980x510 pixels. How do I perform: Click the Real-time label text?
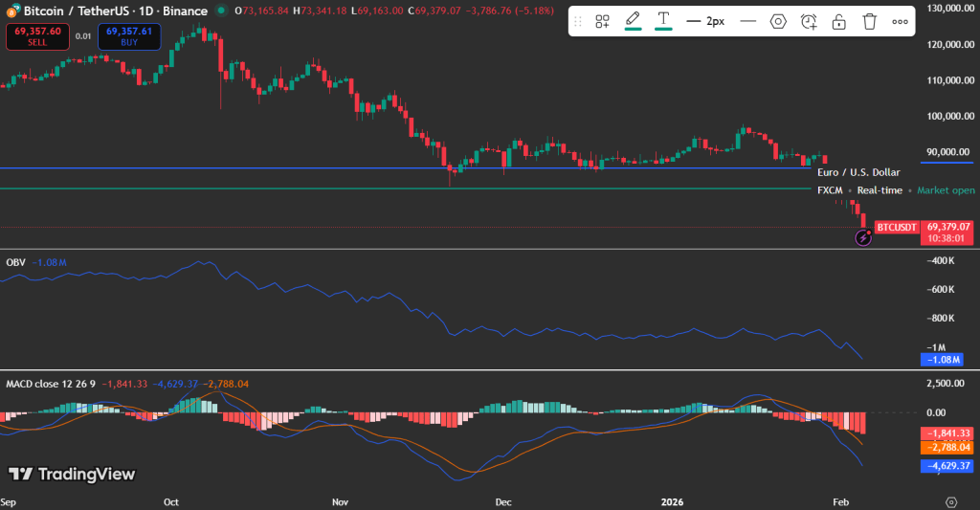tap(880, 190)
